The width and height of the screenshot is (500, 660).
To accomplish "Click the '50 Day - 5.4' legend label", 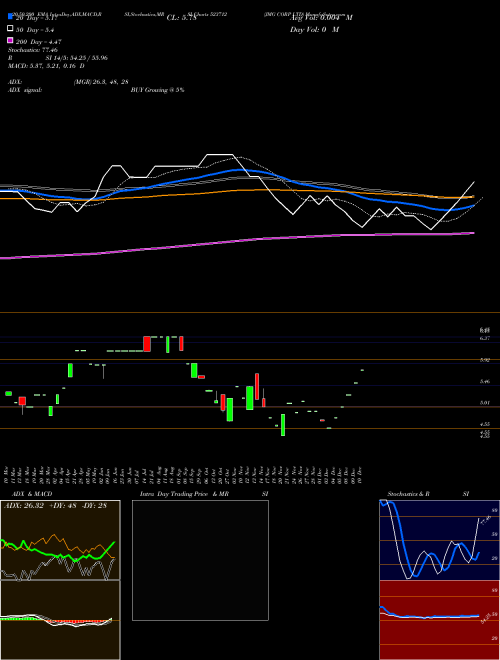I will (35, 30).
